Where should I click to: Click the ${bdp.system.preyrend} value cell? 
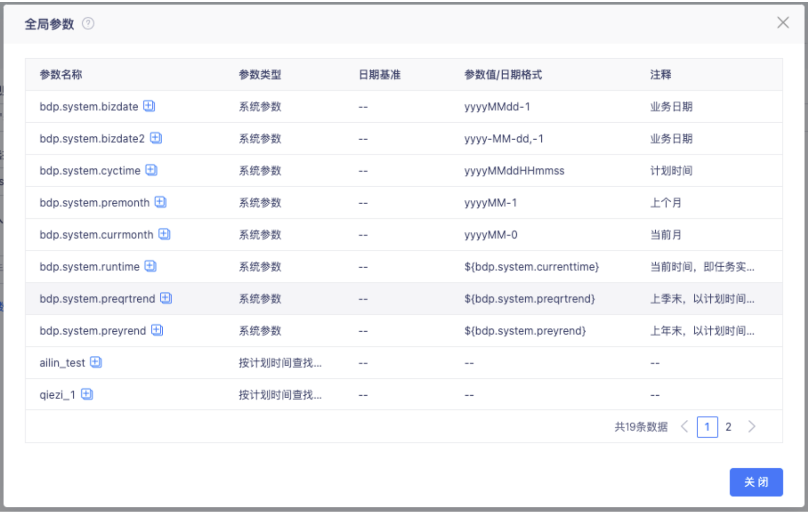coord(525,331)
